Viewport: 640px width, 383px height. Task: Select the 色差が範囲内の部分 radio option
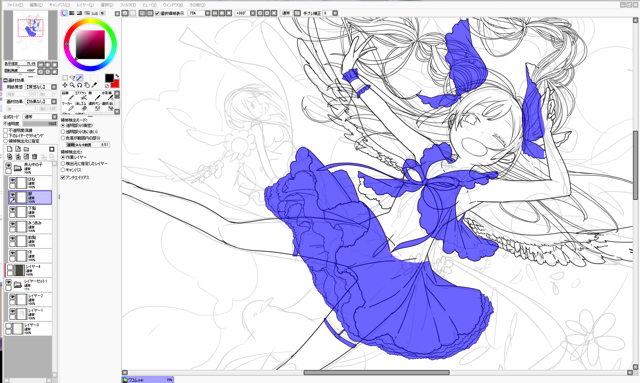tap(63, 138)
